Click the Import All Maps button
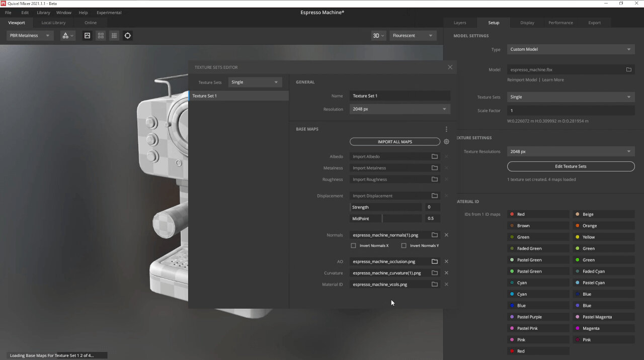This screenshot has height=360, width=644. coord(394,141)
